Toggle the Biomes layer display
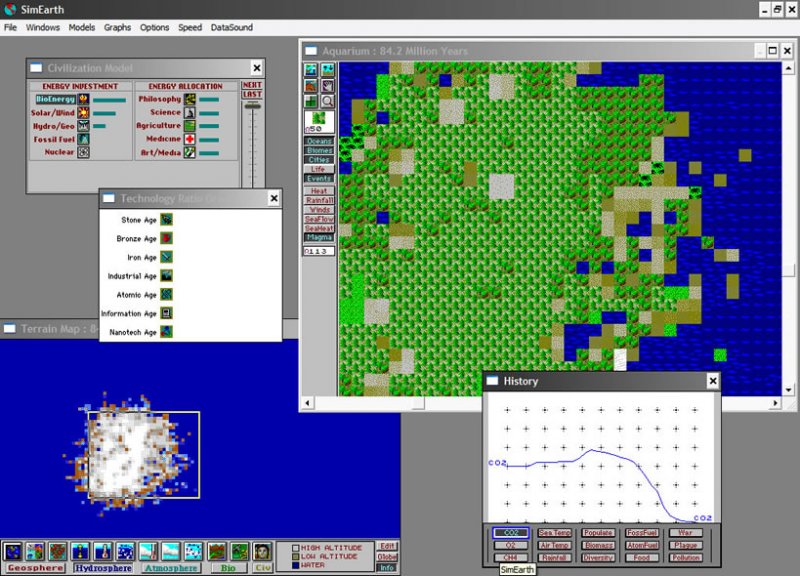Image resolution: width=800 pixels, height=576 pixels. coord(319,151)
